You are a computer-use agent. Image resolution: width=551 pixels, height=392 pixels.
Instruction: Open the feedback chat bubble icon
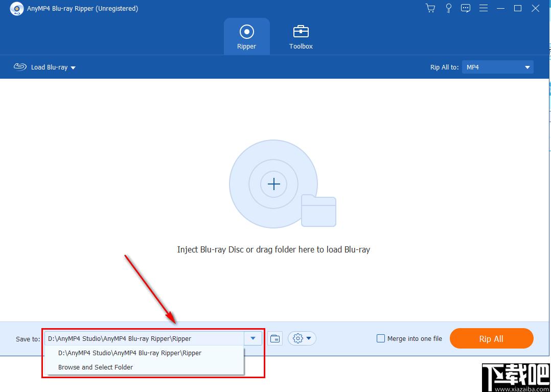pyautogui.click(x=466, y=8)
